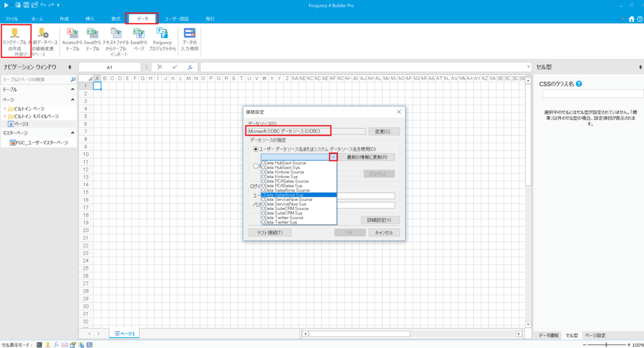Image resolution: width=644 pixels, height=348 pixels.
Task: Pin the ナビゲーション ウィンドウ pane
Action: pyautogui.click(x=70, y=67)
